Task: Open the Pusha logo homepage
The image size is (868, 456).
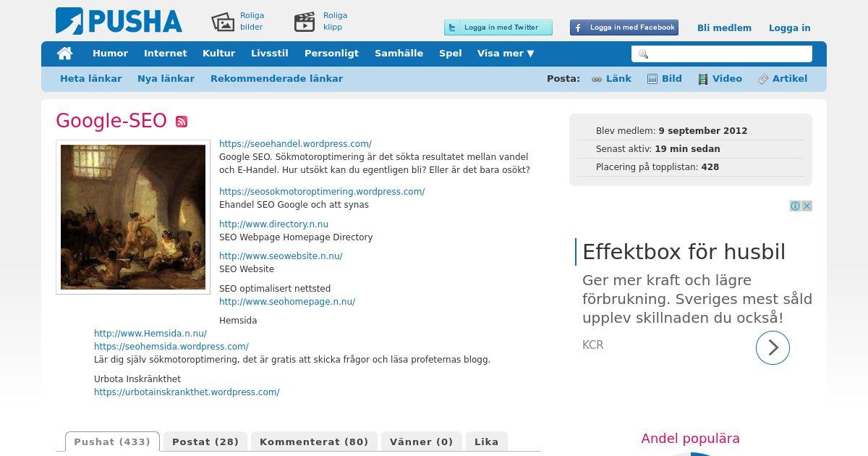Action: point(119,21)
